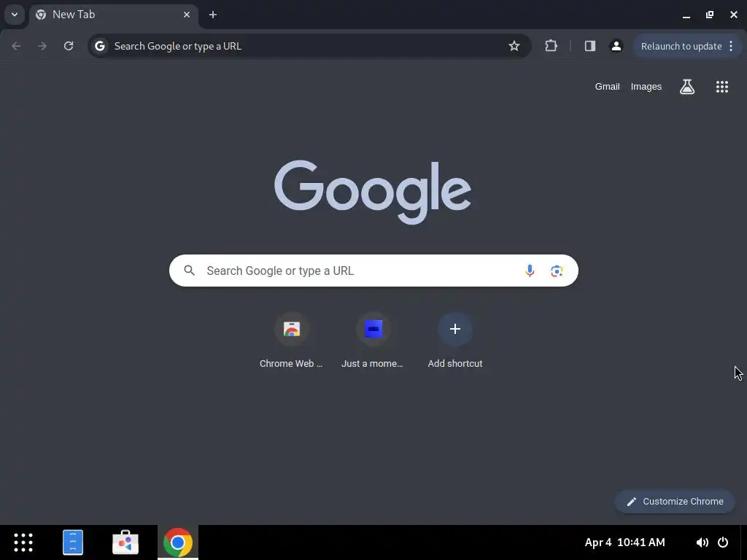Reload the current page

(x=69, y=46)
